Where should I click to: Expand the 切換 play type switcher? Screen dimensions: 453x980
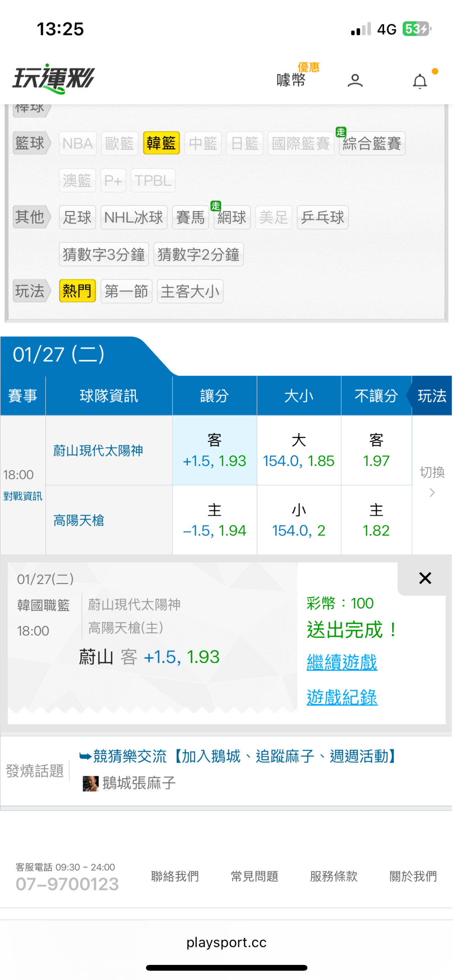click(432, 481)
